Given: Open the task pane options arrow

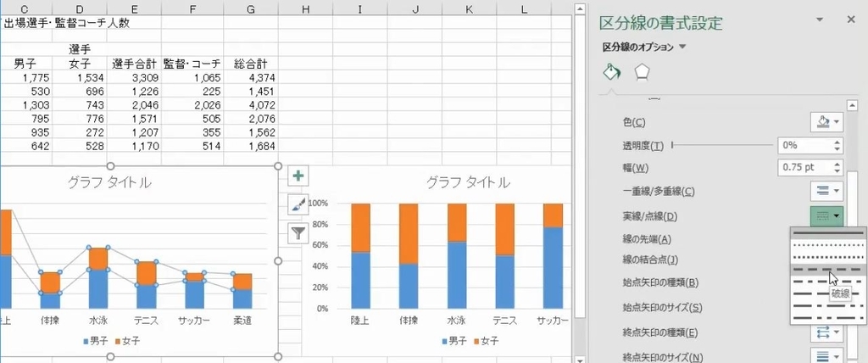Looking at the screenshot, I should click(x=820, y=20).
